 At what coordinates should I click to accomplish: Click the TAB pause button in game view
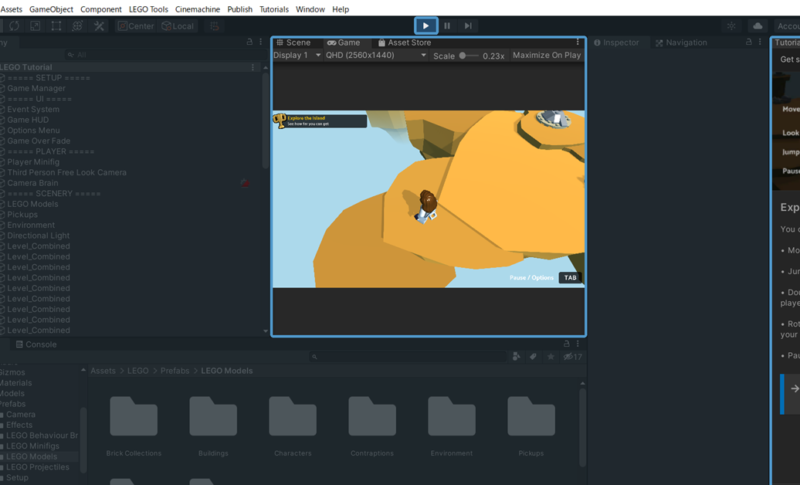[x=570, y=277]
